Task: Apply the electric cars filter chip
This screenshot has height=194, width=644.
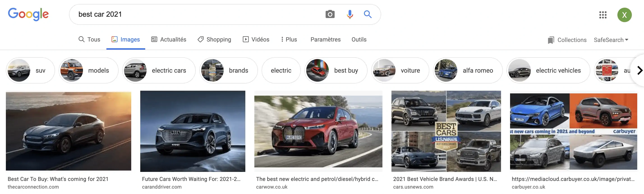Action: pos(159,71)
